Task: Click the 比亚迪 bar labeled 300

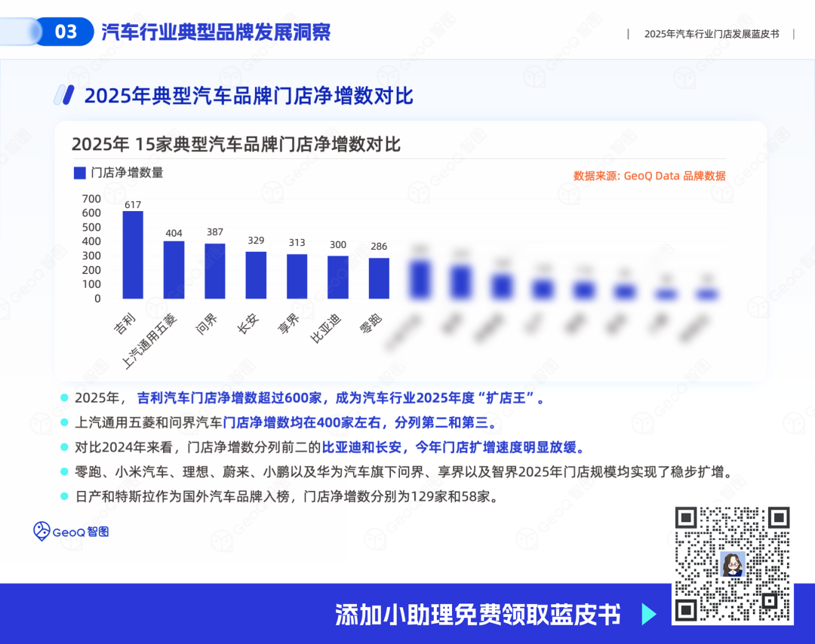Action: (x=338, y=278)
